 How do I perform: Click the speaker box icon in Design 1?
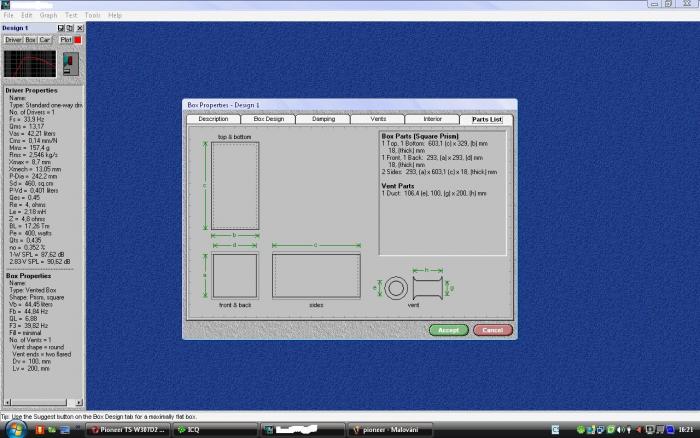click(x=69, y=64)
